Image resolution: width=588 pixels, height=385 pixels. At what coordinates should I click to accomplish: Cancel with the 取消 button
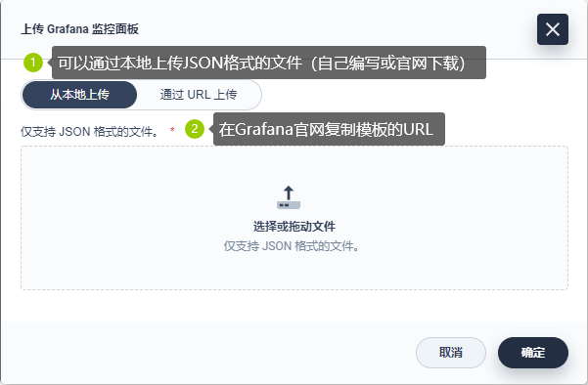click(451, 353)
